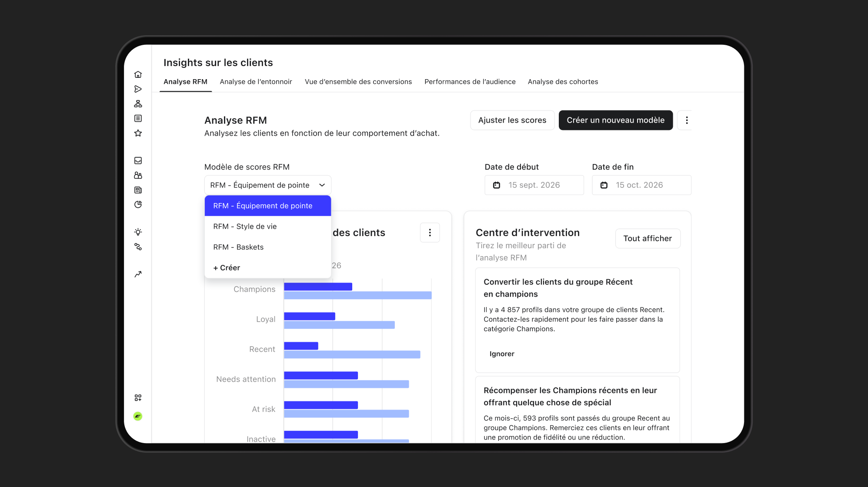Click the light blue Recent bar
Viewport: 868px width, 487px height.
pyautogui.click(x=352, y=354)
